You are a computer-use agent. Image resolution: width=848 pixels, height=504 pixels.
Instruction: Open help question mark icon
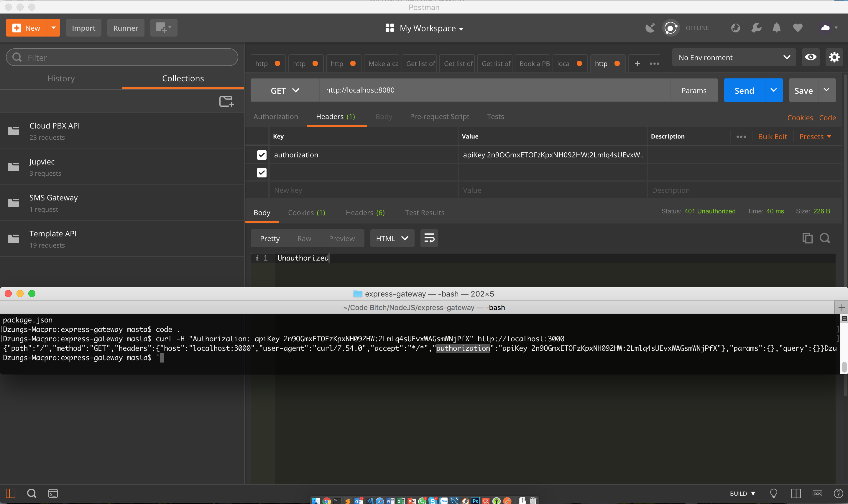[x=838, y=493]
